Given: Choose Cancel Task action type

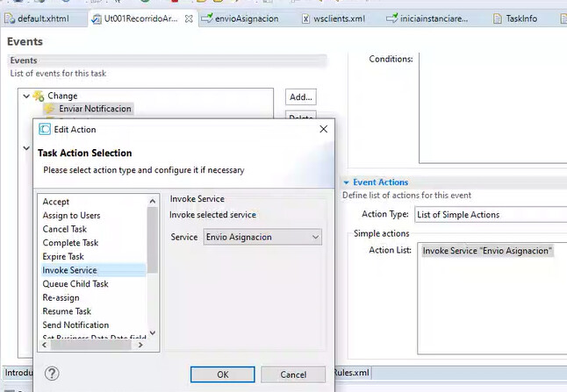Looking at the screenshot, I should pyautogui.click(x=64, y=229).
